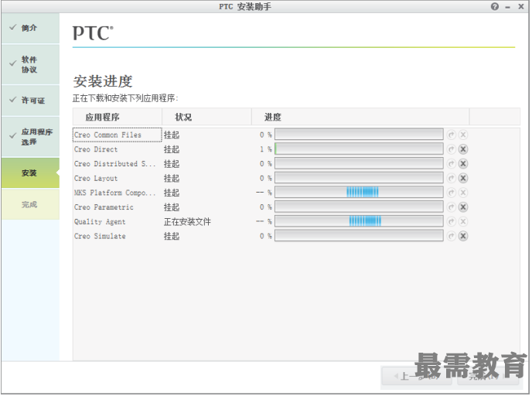532x396 pixels.
Task: Select the active 安装 step
Action: click(30, 173)
